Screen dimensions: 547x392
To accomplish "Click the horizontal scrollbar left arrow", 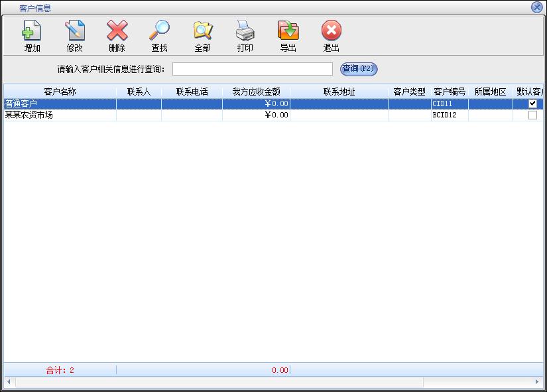I will pos(9,382).
